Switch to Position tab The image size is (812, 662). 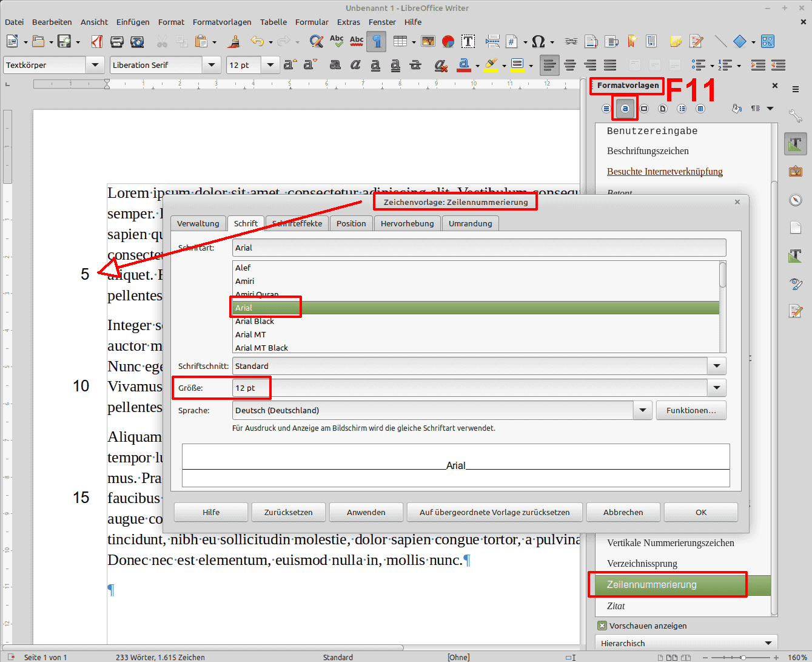pos(351,223)
